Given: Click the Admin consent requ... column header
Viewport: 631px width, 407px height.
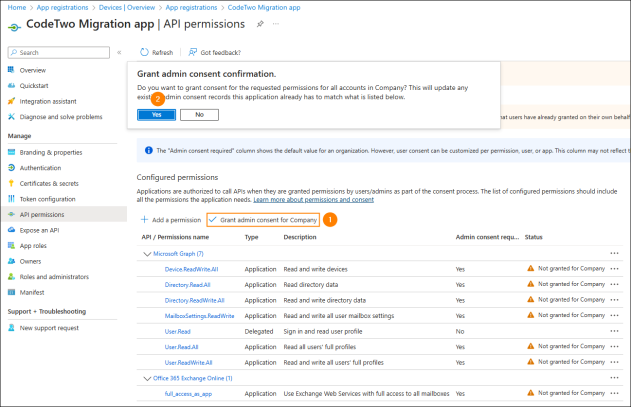Looking at the screenshot, I should coord(487,237).
